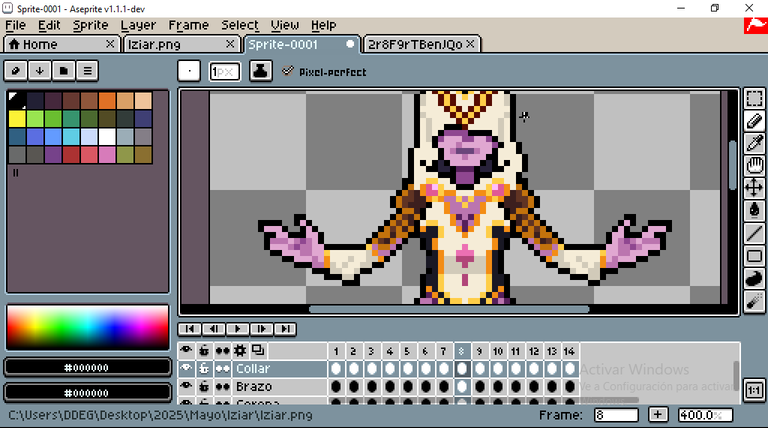The height and width of the screenshot is (428, 768).
Task: Click the Frame number input field
Action: pos(616,415)
